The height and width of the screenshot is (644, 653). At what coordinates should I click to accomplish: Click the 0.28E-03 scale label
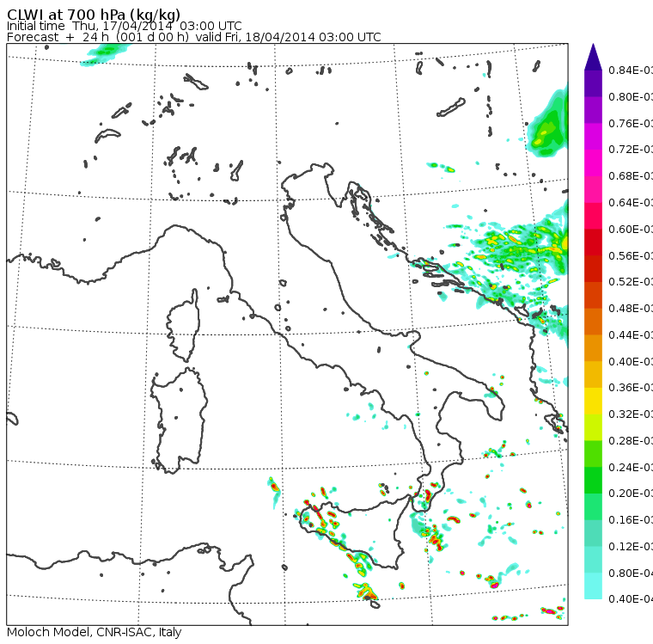[x=631, y=440]
